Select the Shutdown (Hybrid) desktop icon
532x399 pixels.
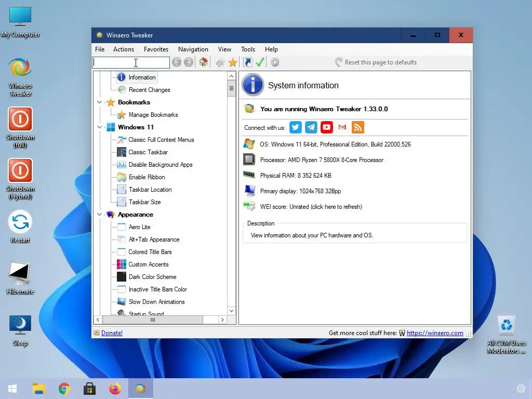(20, 179)
